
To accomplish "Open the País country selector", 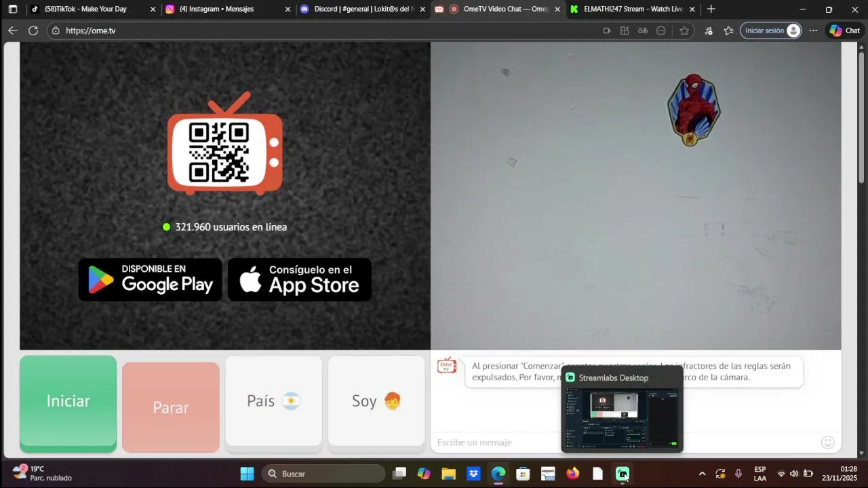I will click(x=273, y=401).
